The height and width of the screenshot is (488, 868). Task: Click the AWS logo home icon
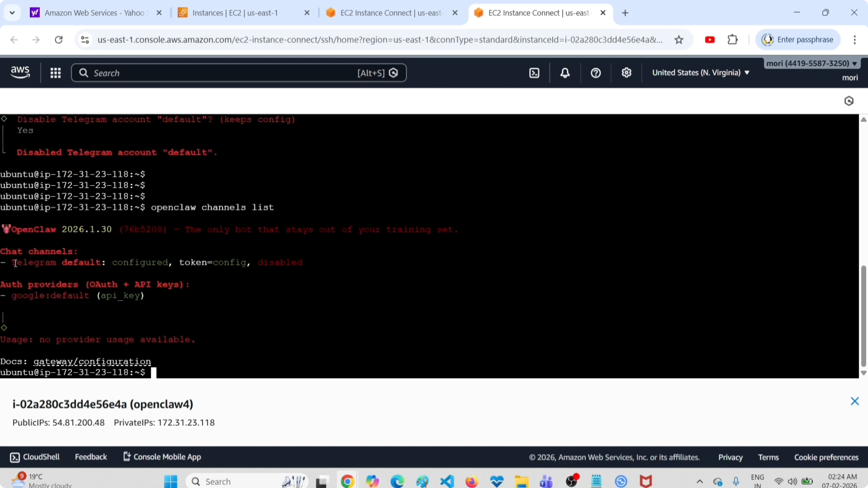[20, 72]
